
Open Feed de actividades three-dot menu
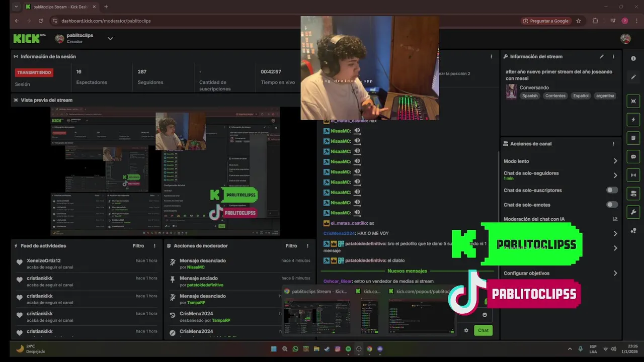(154, 246)
